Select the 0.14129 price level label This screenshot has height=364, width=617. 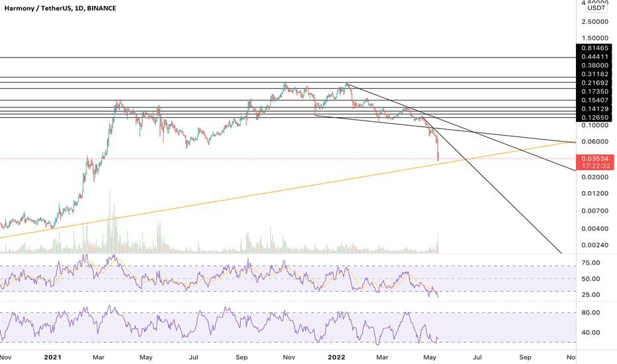click(594, 109)
